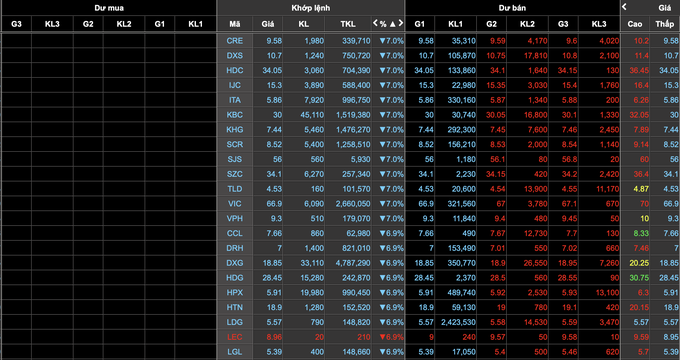Click the yellow high price 20.25 for DXG
Screen dimensions: 680x360
639,263
